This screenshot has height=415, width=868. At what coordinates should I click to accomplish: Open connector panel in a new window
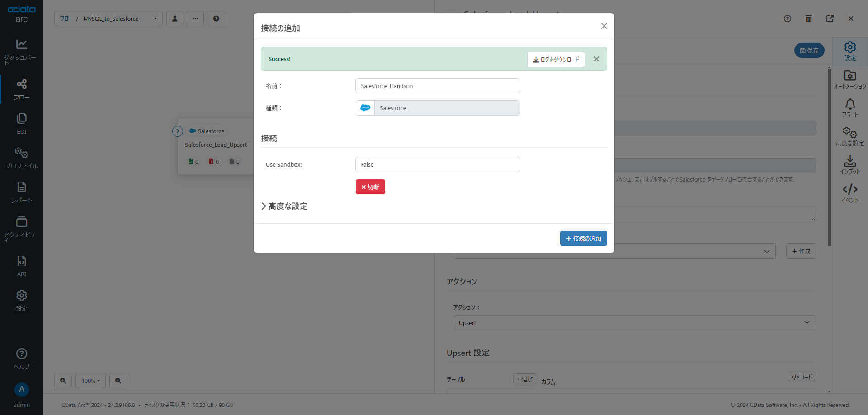[x=830, y=19]
